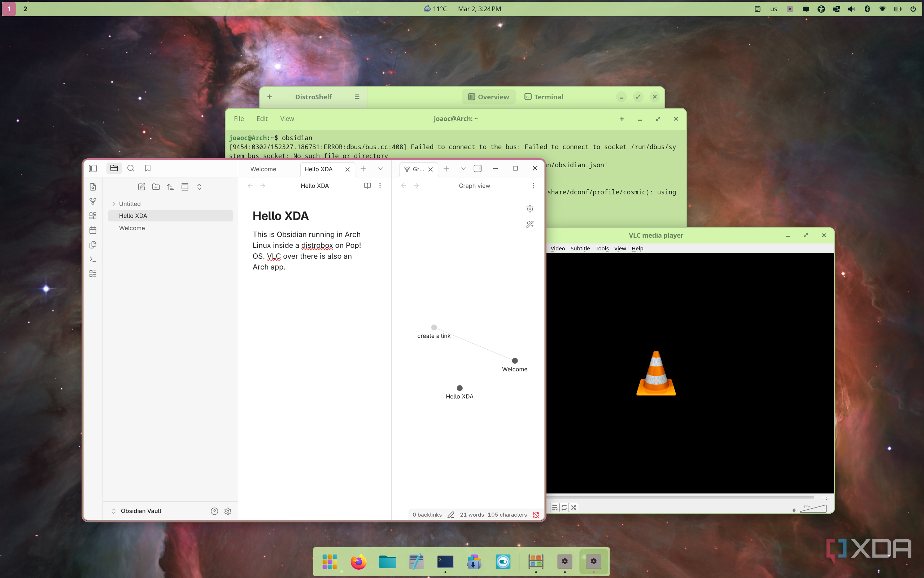Open the command palette ribbon icon
The height and width of the screenshot is (578, 924).
[x=93, y=259]
